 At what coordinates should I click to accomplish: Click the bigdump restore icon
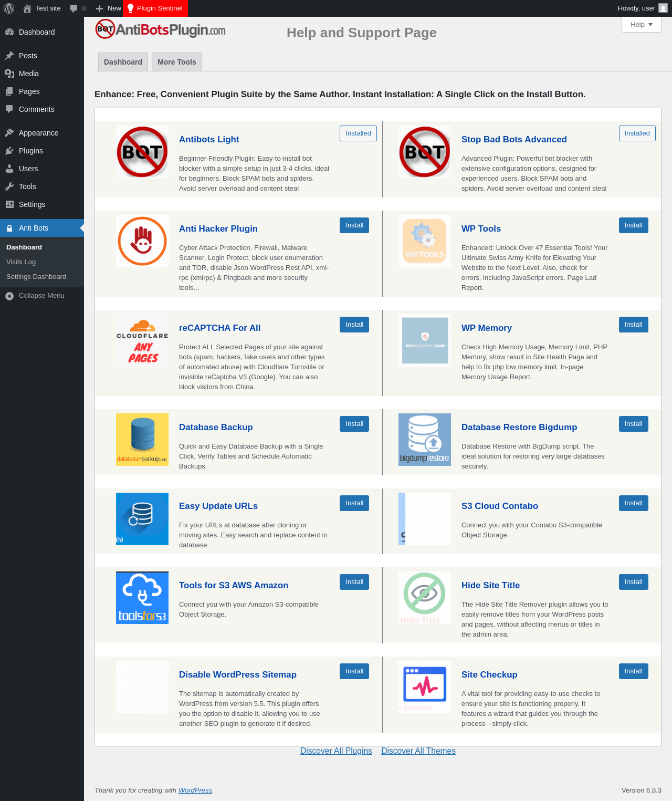point(425,440)
